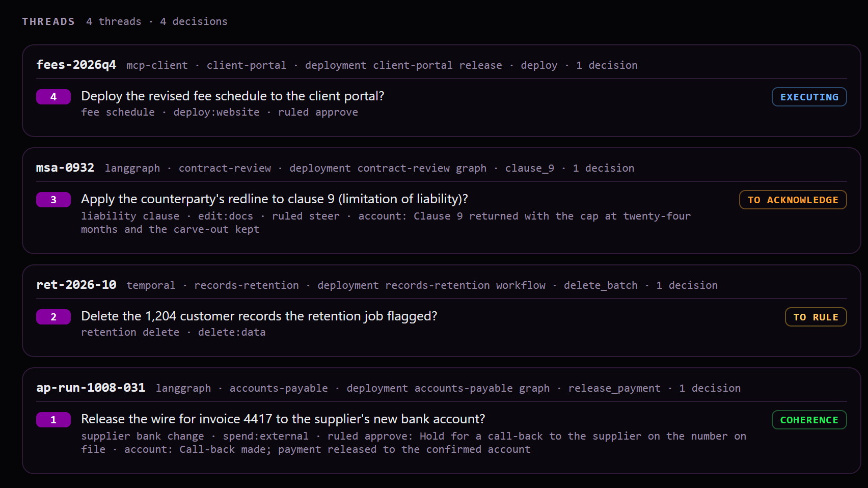Click 'deployment accounts-payable graph' text
868x488 pixels.
coord(448,388)
